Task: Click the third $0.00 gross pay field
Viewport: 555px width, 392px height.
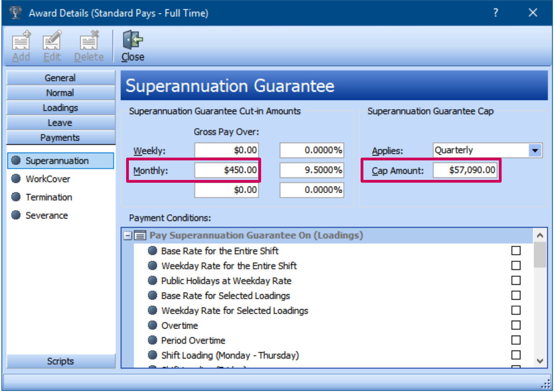Action: pos(226,190)
